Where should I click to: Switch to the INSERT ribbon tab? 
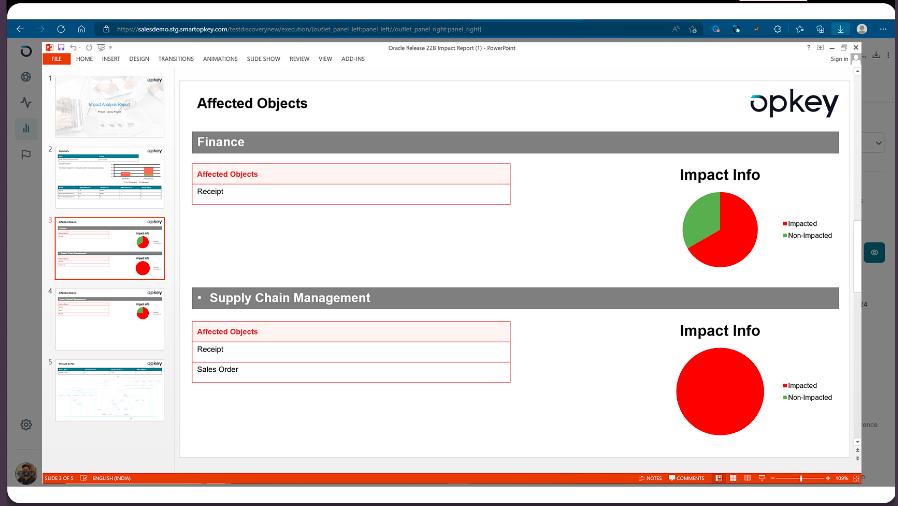click(111, 58)
